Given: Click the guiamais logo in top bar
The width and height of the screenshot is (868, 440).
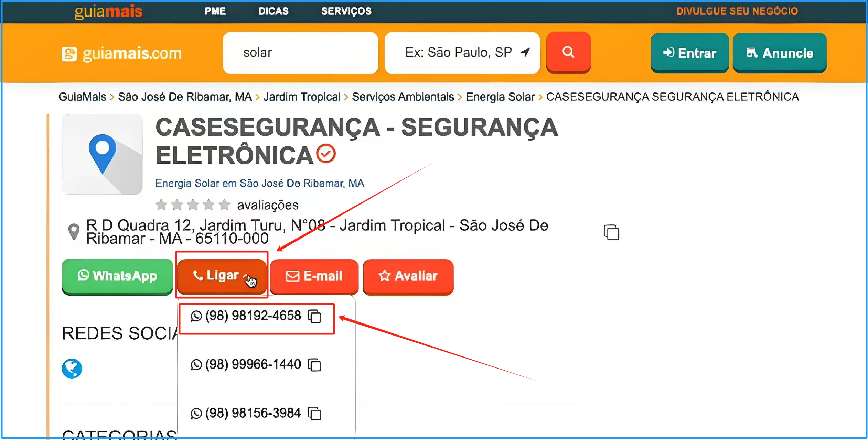Looking at the screenshot, I should (108, 12).
